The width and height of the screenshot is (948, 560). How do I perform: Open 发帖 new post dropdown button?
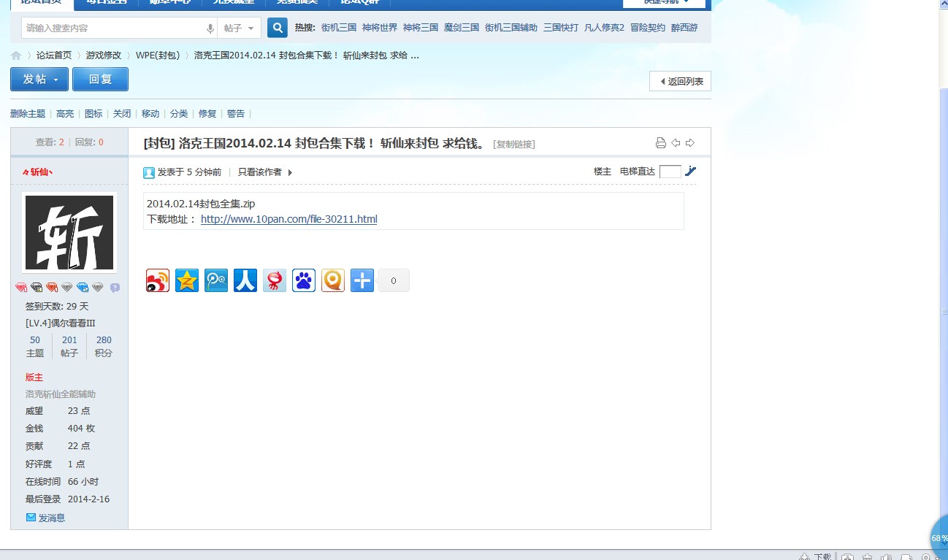(x=39, y=79)
